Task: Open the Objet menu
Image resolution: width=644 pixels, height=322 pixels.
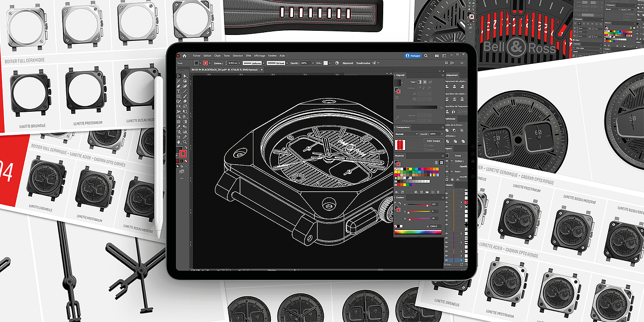Action: pyautogui.click(x=218, y=56)
